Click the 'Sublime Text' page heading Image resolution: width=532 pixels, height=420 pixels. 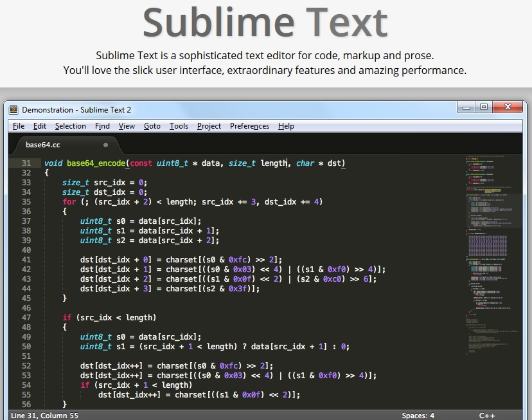pos(265,23)
